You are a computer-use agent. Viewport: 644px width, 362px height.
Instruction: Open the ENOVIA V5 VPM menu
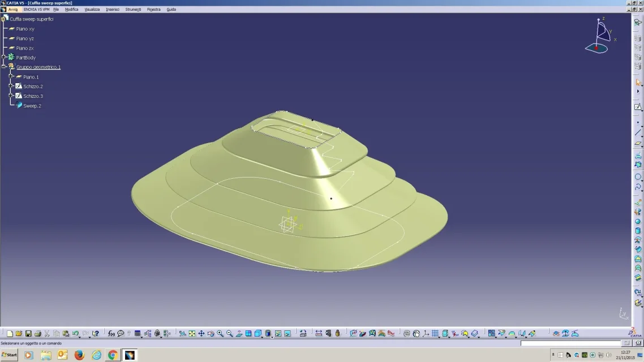36,10
